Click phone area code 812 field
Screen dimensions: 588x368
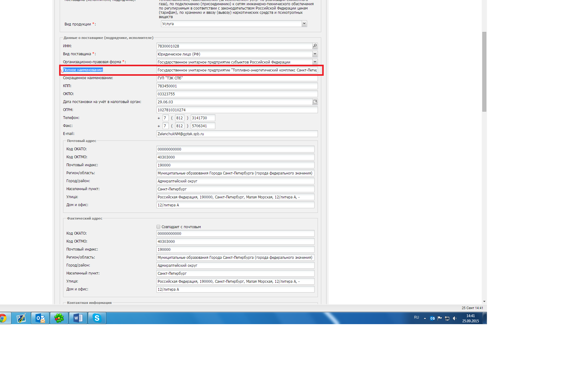[180, 118]
